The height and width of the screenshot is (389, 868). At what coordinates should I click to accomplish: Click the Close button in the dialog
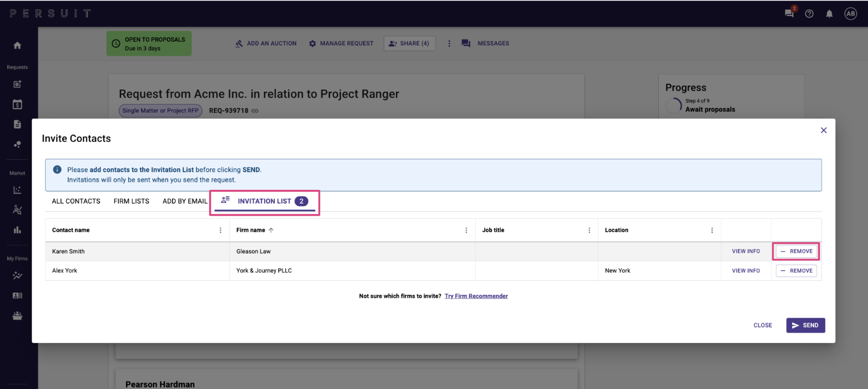(x=763, y=325)
